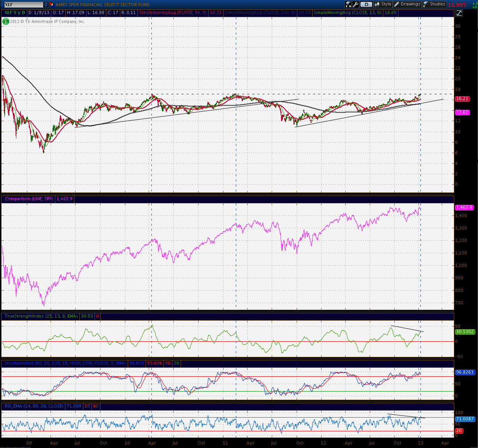Click the 15.28 value of the 200 SMA
The height and width of the screenshot is (448, 478).
pyautogui.click(x=304, y=13)
